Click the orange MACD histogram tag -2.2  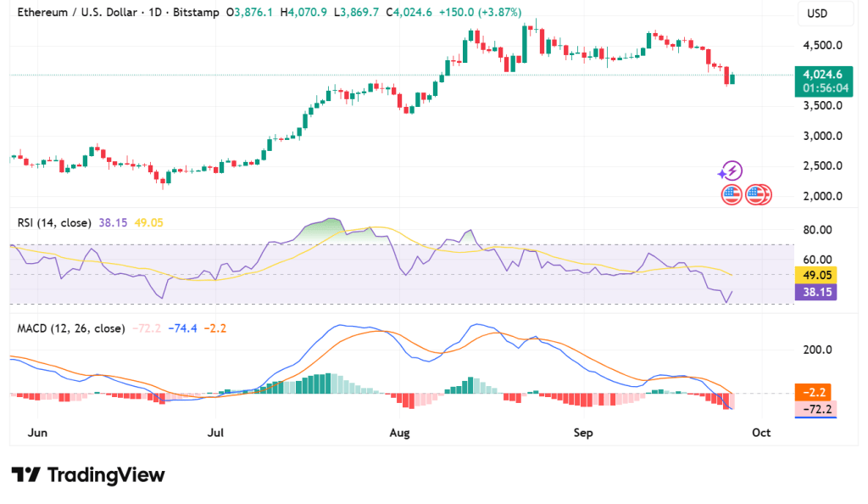(x=812, y=392)
